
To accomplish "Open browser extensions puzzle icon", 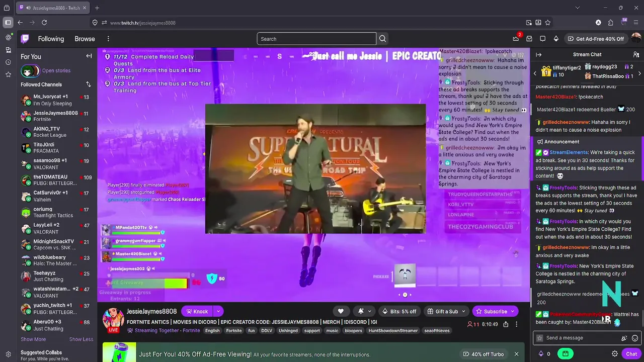I will point(610,23).
